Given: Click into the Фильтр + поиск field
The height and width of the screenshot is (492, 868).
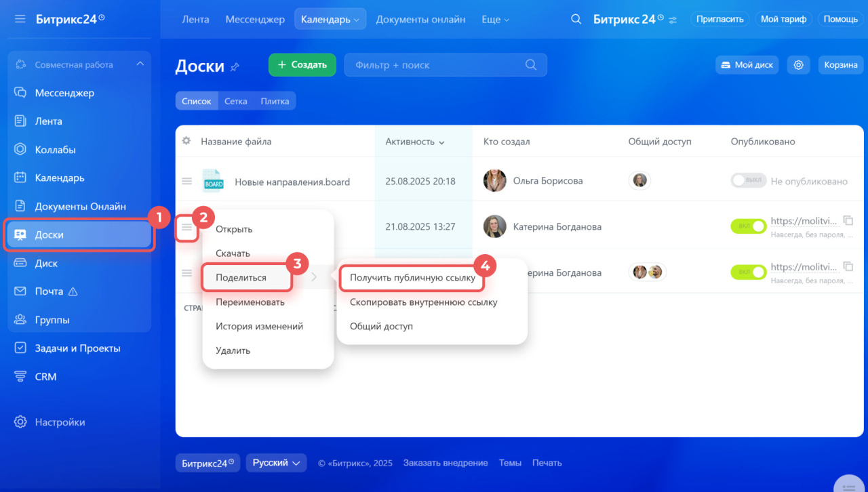Looking at the screenshot, I should [434, 65].
